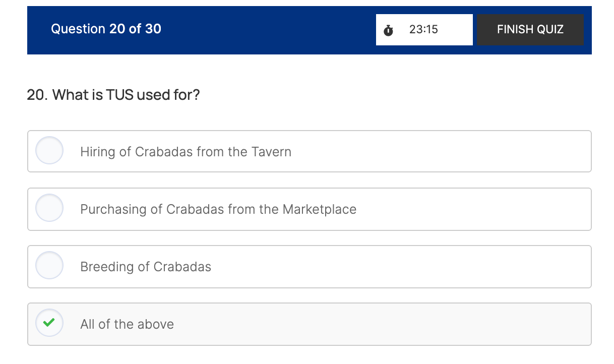
Task: Select the radio circle for Purchasing of Crabadas
Action: [x=49, y=208]
